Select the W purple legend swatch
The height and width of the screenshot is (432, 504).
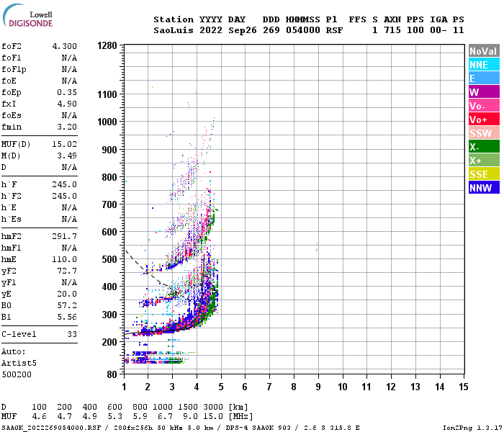pyautogui.click(x=484, y=92)
